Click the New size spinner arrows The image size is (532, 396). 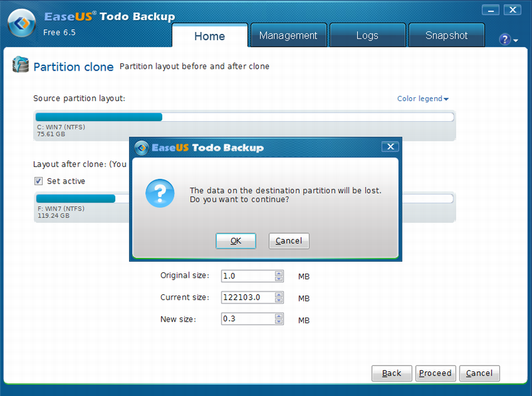279,319
